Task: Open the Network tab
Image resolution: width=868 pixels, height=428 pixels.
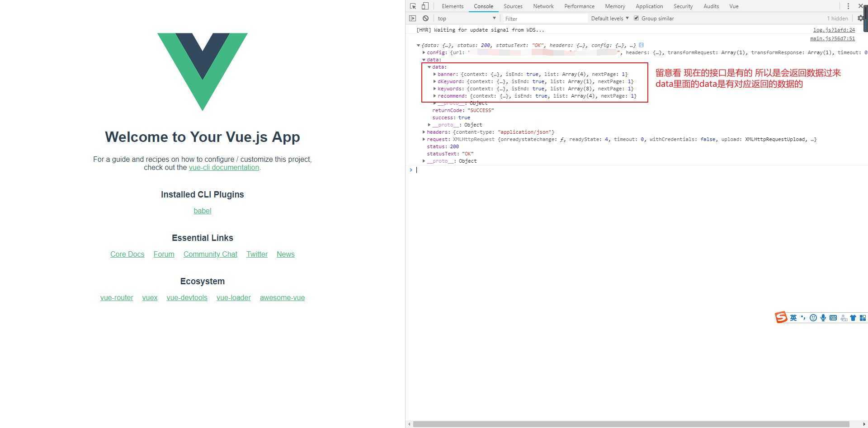Action: (x=543, y=6)
